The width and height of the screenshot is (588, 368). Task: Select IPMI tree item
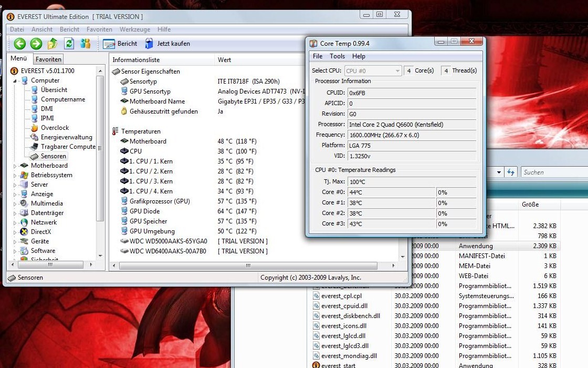tap(47, 118)
